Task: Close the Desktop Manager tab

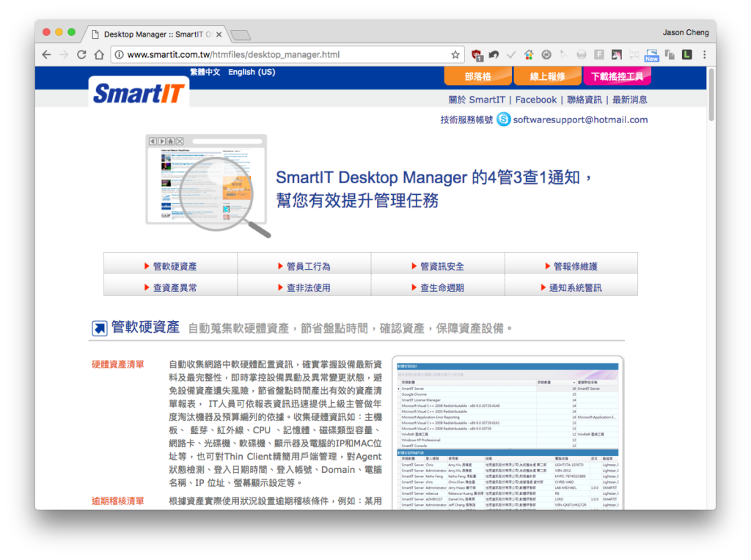Action: 219,34
